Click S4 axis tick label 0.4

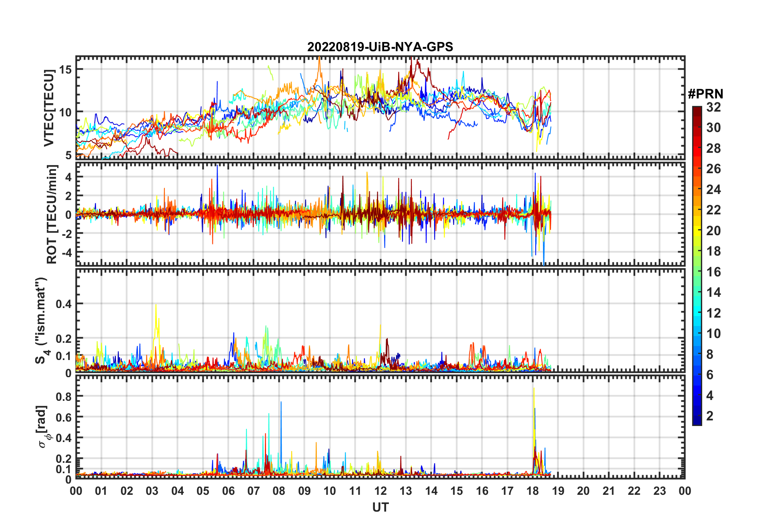coord(64,304)
